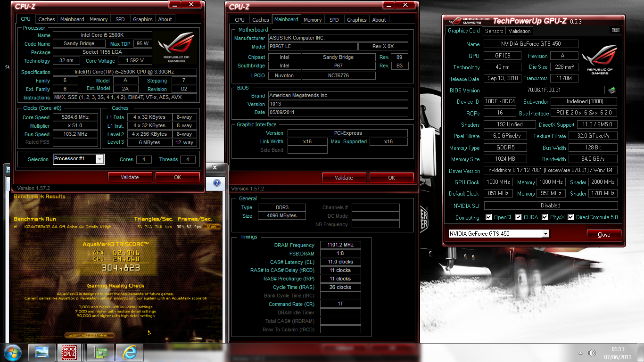The height and width of the screenshot is (362, 644).
Task: Click GPU-Z Driver Version field
Action: click(551, 171)
